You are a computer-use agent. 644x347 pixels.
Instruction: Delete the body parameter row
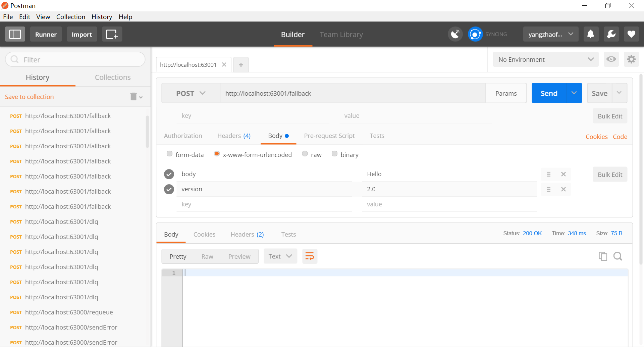563,174
